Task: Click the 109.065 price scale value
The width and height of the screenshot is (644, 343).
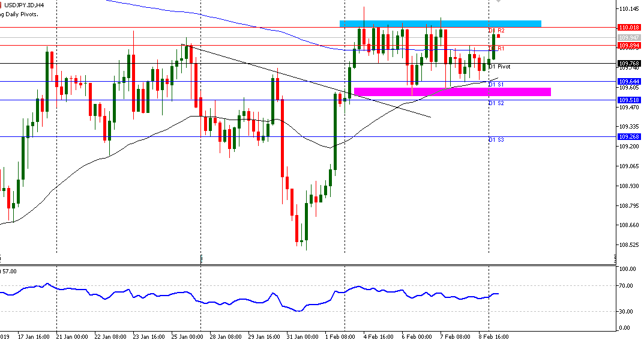Action: (x=629, y=166)
